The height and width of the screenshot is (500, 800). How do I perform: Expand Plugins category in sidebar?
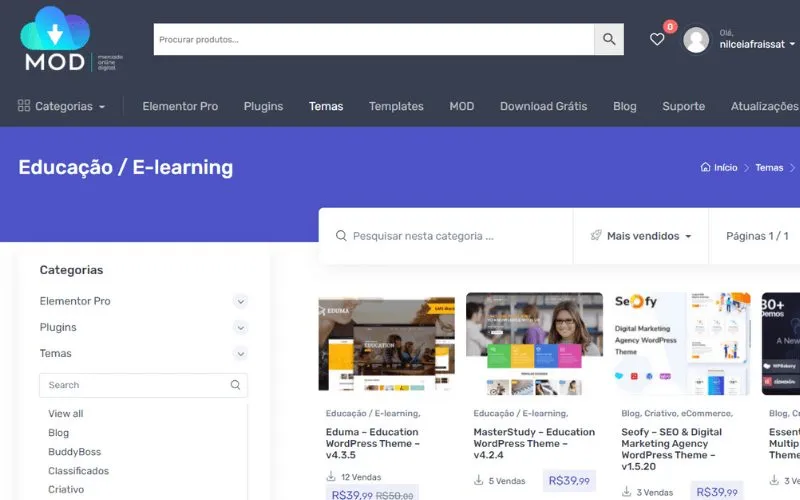(240, 327)
